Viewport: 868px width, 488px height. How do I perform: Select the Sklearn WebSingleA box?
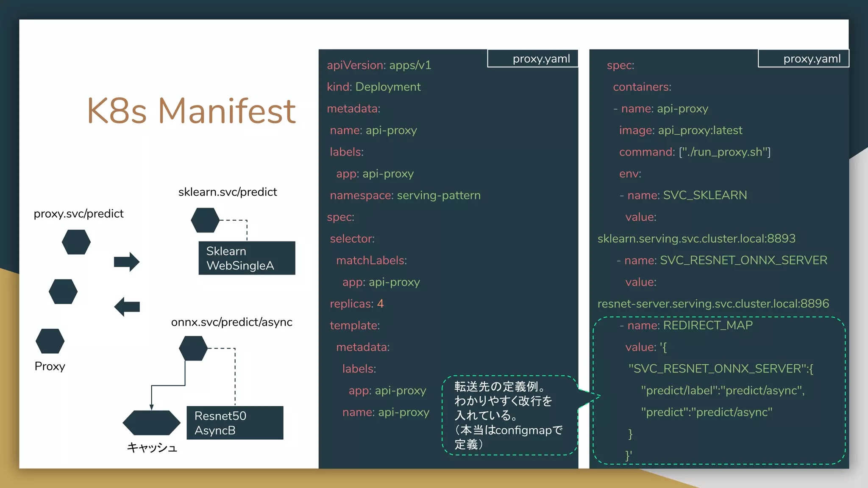[x=247, y=258]
